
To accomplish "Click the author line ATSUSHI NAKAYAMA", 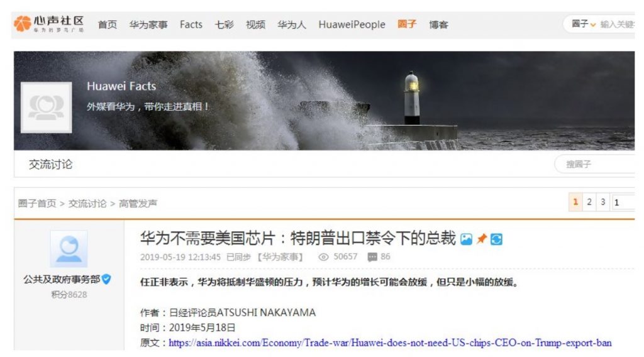I will click(228, 312).
